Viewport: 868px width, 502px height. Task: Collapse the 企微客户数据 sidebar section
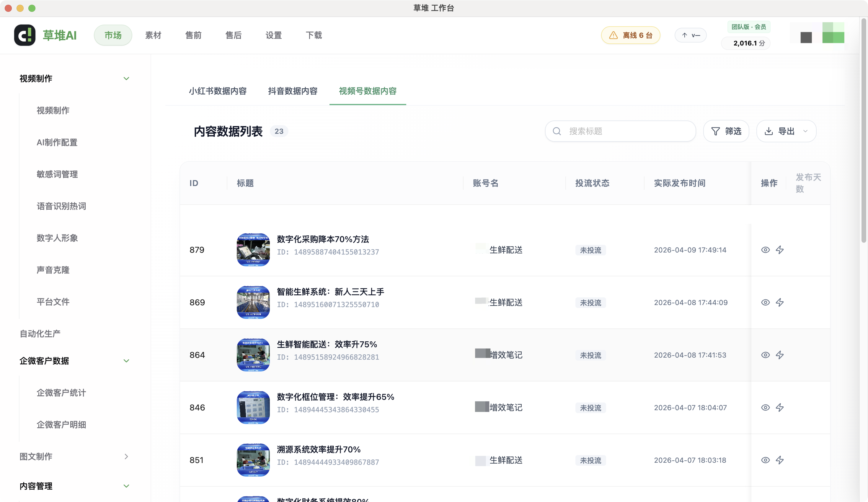point(126,361)
